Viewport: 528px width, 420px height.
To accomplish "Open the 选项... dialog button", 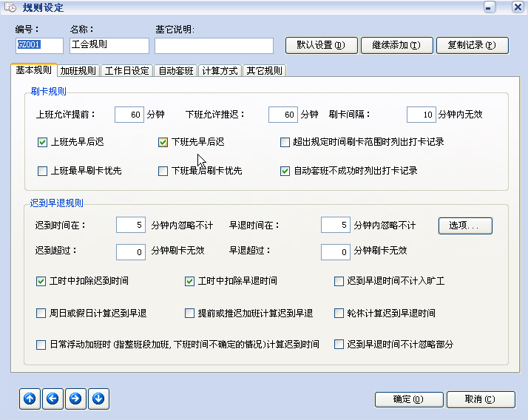I will point(465,226).
